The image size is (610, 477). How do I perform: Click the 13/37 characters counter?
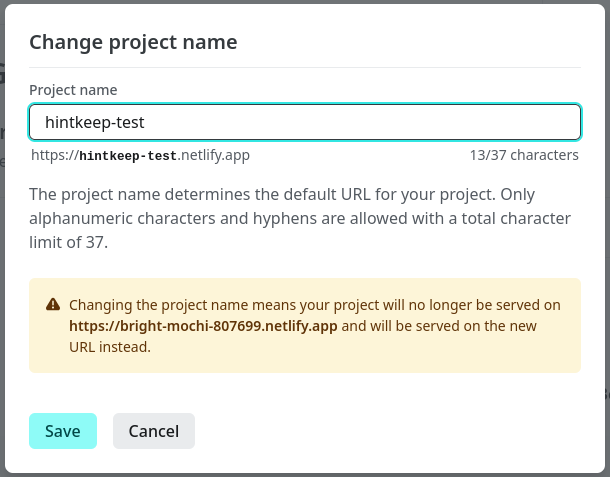524,155
